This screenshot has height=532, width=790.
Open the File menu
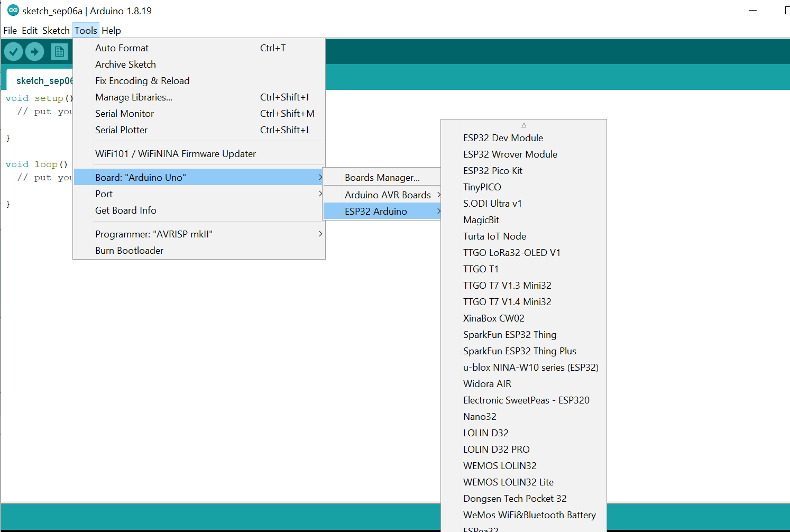(x=10, y=30)
